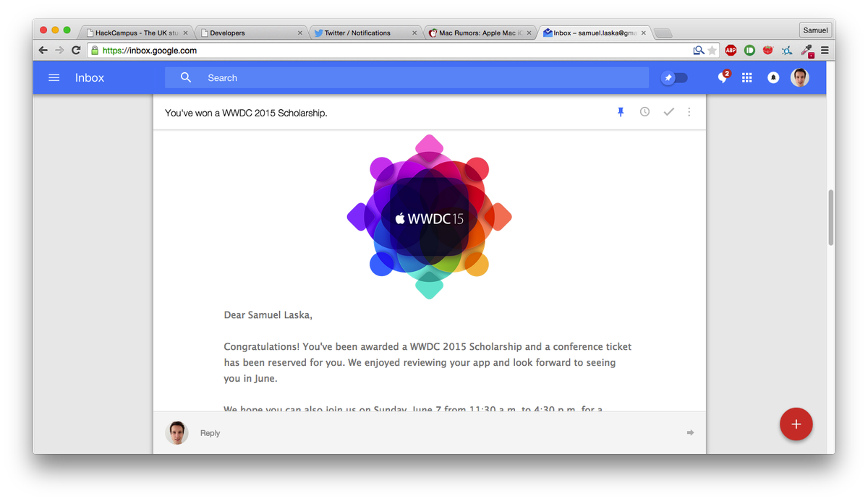The image size is (868, 501).
Task: Click the WWDC15 logo image
Action: 430,217
